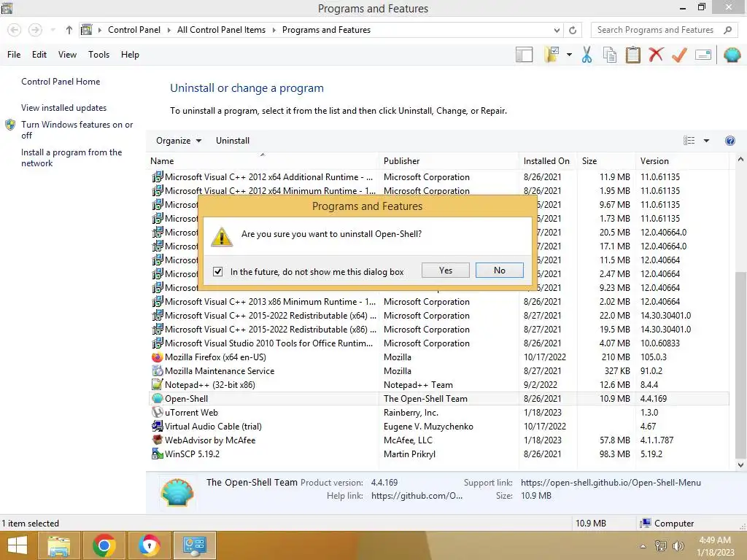
Task: Open Control Panel Home link
Action: 61,82
